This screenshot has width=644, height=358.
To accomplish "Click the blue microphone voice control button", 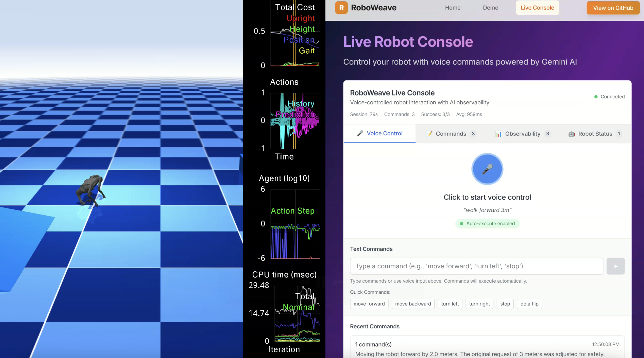I will (487, 169).
